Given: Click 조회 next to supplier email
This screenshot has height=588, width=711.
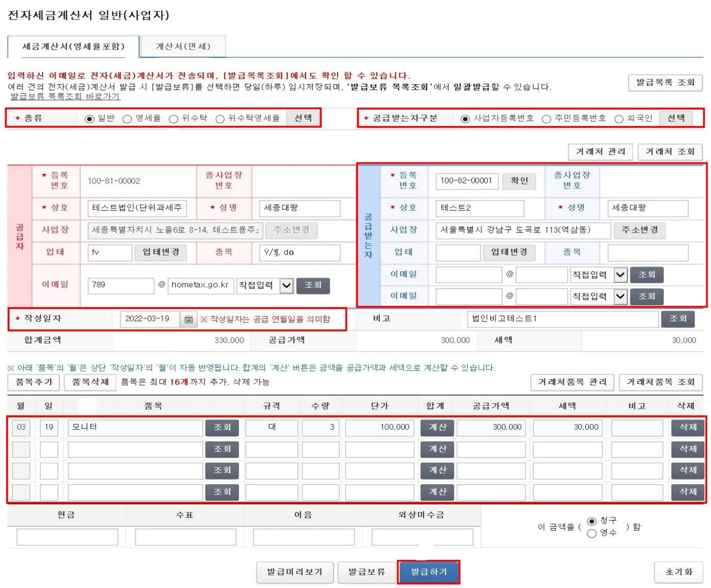Looking at the screenshot, I should [313, 285].
